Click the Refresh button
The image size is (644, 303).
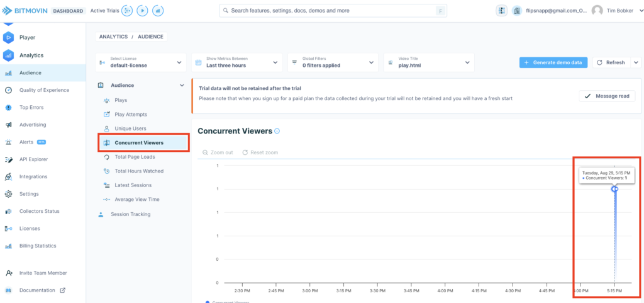[611, 62]
